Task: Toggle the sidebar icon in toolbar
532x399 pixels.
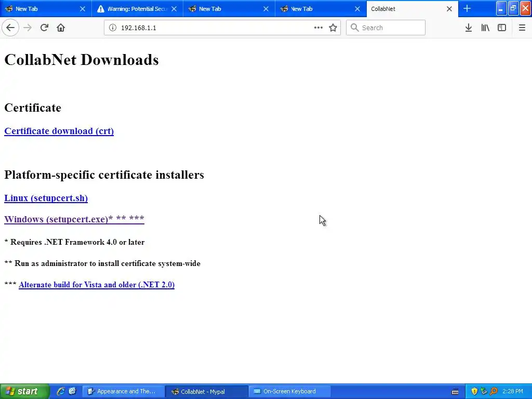Action: 502,28
